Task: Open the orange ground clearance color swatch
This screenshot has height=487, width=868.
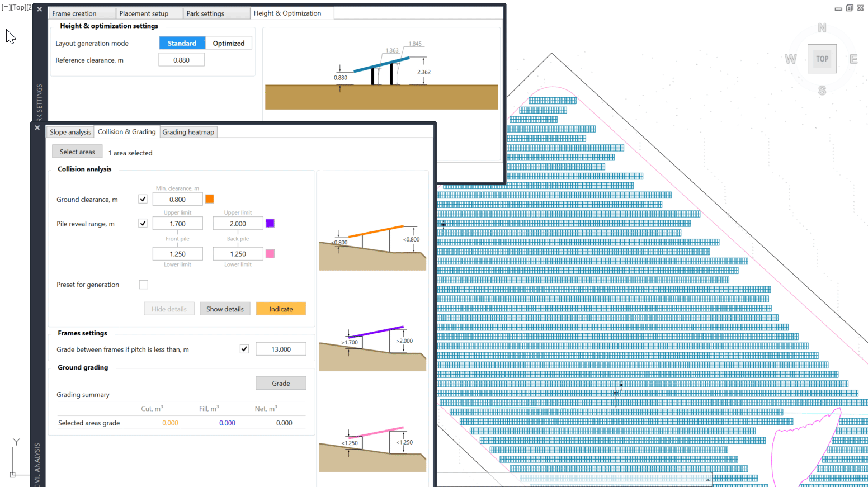Action: pos(210,199)
